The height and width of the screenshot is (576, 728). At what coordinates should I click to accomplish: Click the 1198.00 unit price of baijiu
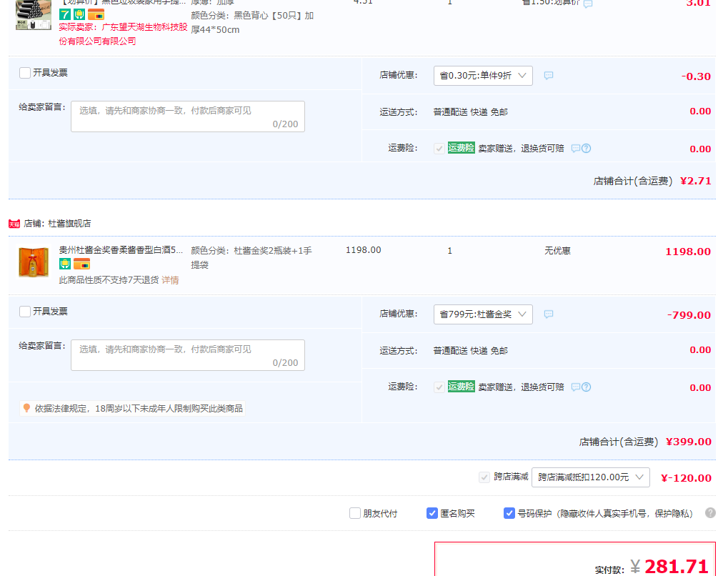pos(364,250)
